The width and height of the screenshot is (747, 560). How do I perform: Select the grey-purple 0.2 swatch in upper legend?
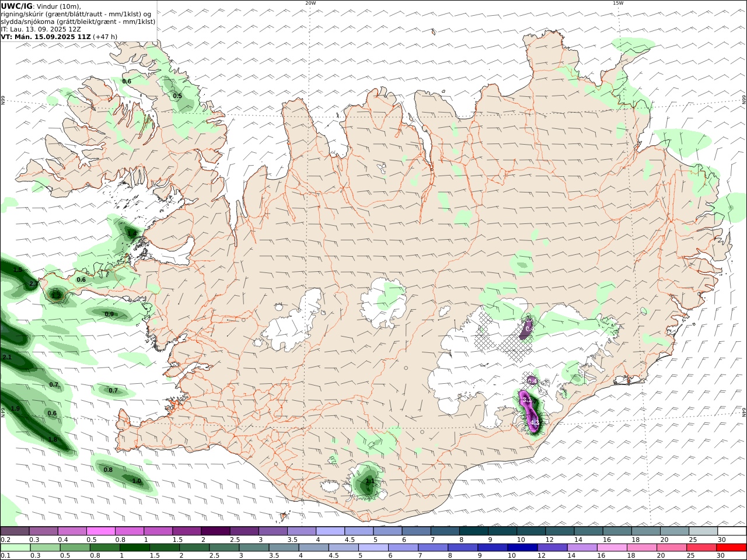tap(15, 531)
